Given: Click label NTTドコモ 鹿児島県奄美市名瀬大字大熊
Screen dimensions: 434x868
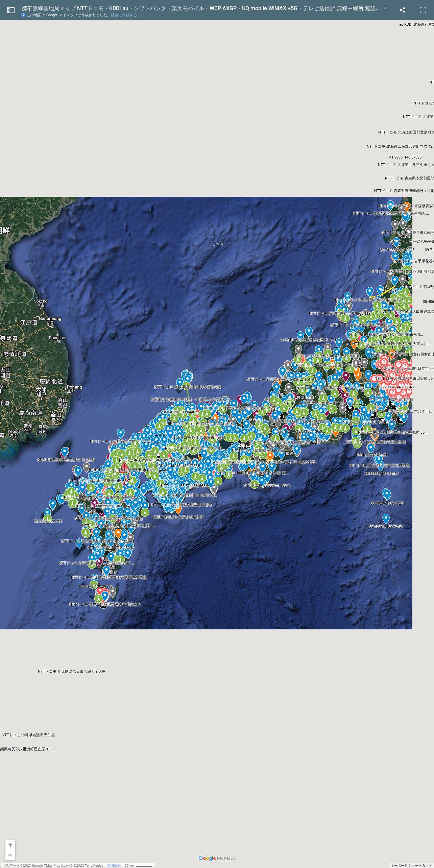Looking at the screenshot, I should click(x=72, y=671).
